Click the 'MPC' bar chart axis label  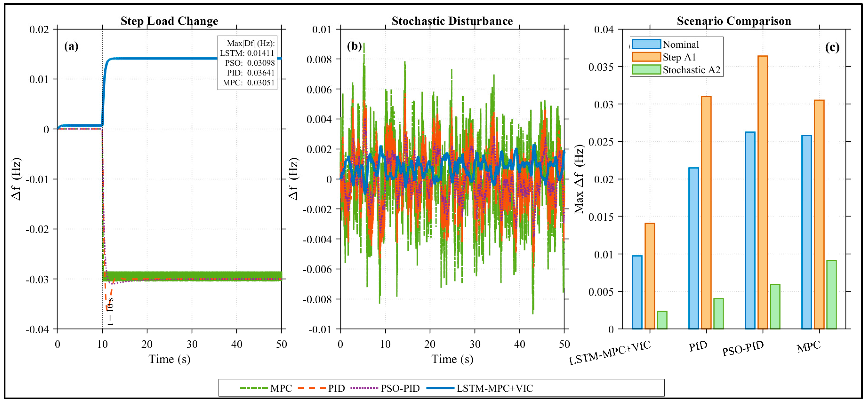click(808, 346)
